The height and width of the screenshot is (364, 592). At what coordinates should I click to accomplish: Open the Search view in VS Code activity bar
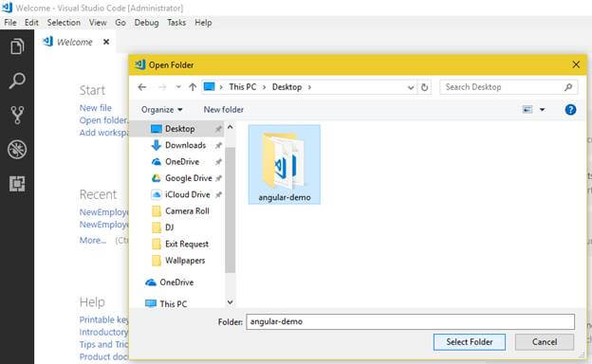[17, 81]
